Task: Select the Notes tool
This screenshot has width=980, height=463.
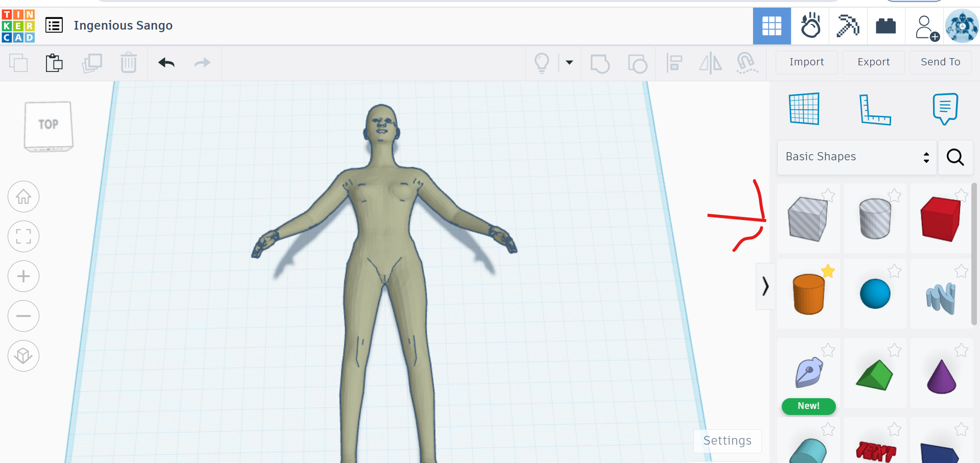Action: coord(945,109)
